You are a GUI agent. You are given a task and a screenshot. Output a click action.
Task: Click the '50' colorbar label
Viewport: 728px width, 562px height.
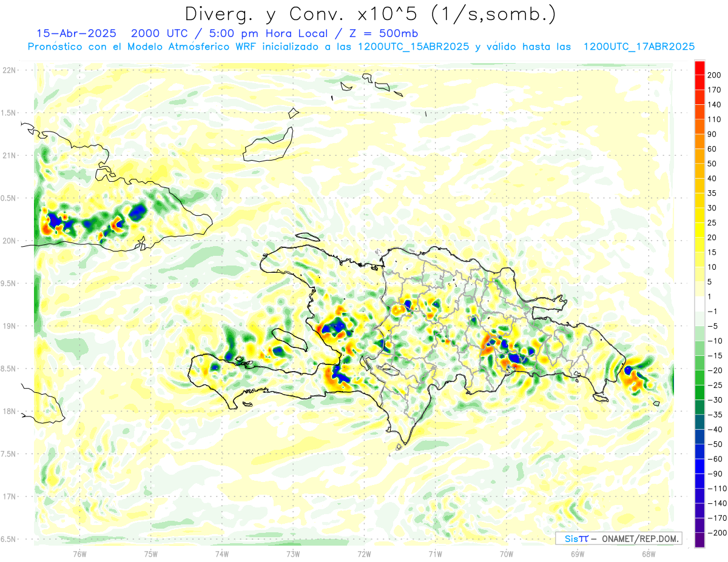pyautogui.click(x=712, y=164)
